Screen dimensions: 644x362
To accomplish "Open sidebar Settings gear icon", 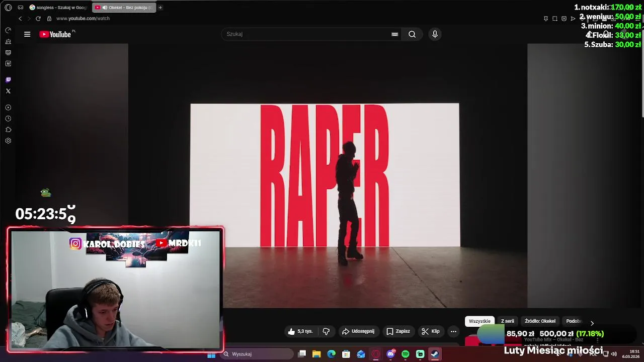I will (x=8, y=141).
